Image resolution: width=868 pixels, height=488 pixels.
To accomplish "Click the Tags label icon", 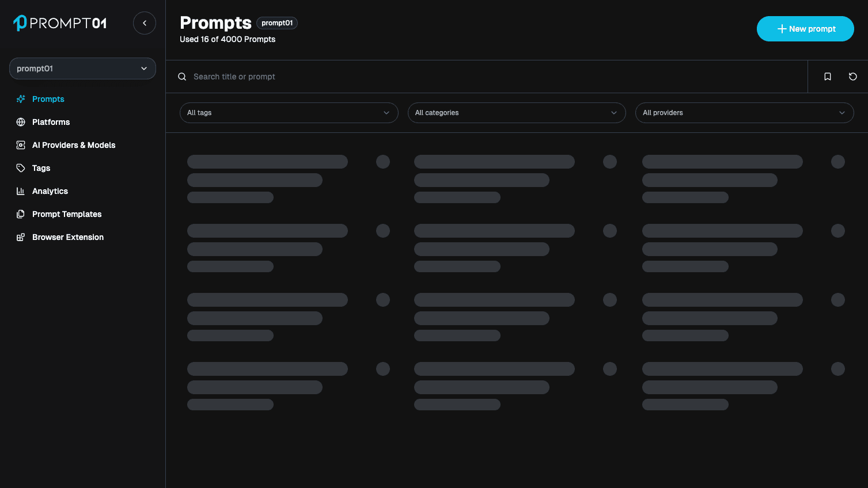I will tap(21, 168).
